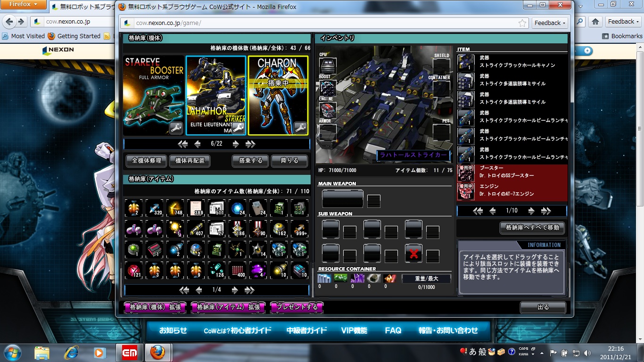Select ストライクブラックホールキャノン weapon in item list

click(512, 62)
